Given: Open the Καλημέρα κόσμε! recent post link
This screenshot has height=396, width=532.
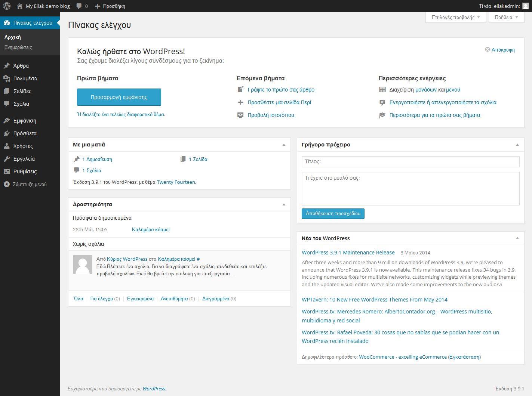Looking at the screenshot, I should click(151, 229).
